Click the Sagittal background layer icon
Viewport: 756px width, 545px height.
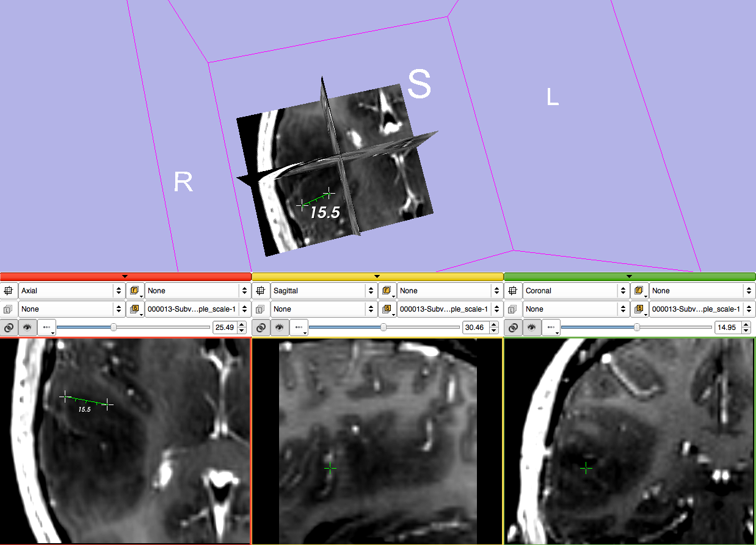click(387, 309)
